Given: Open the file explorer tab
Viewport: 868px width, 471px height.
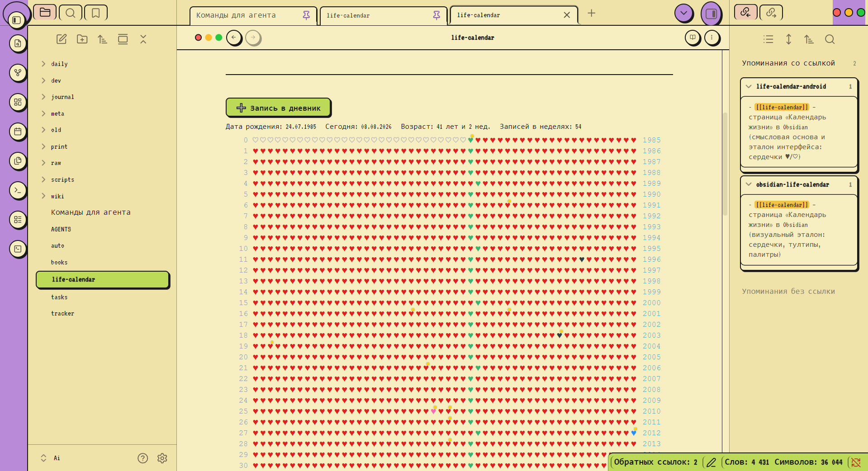Looking at the screenshot, I should click(x=45, y=12).
